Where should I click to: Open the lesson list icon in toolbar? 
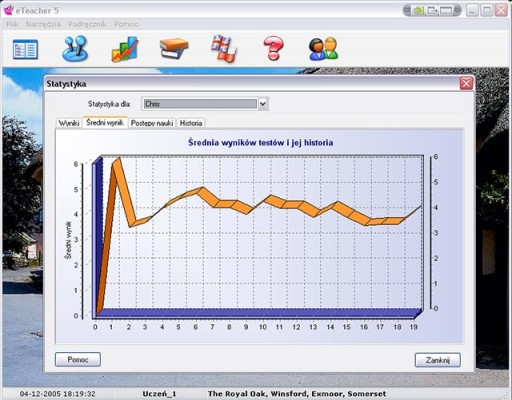click(25, 49)
